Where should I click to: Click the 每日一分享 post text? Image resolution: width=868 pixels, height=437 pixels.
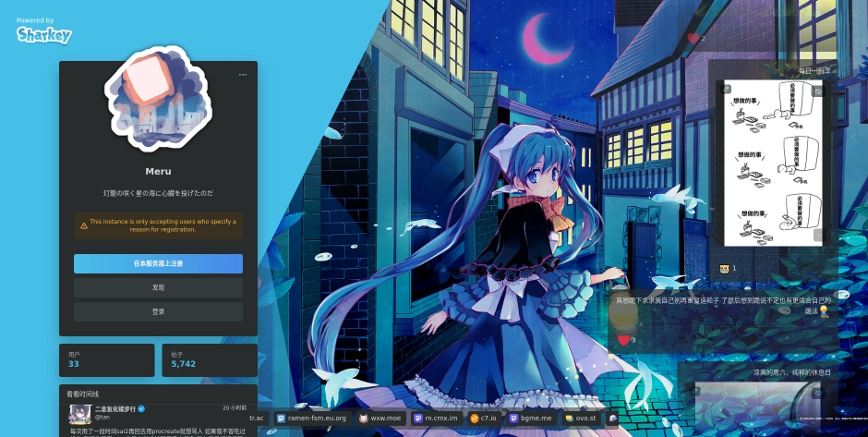(814, 71)
